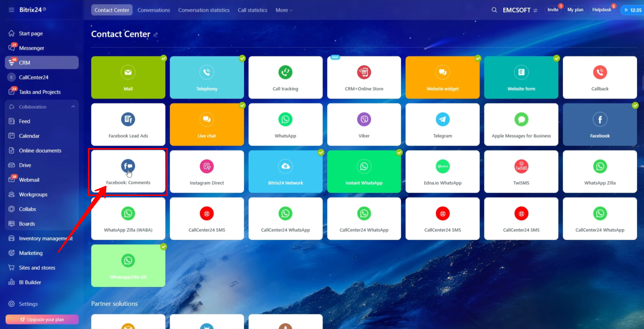This screenshot has width=644, height=329.
Task: Click the Viber connector icon
Action: (364, 120)
